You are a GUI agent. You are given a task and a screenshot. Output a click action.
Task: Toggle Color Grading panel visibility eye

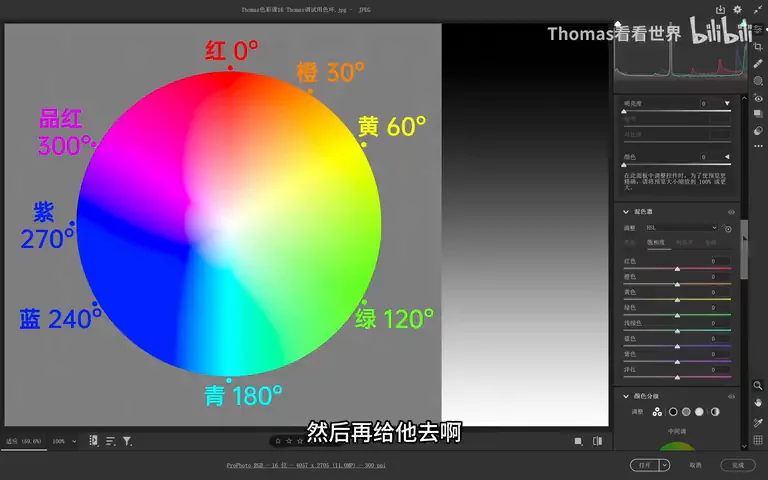pos(731,396)
